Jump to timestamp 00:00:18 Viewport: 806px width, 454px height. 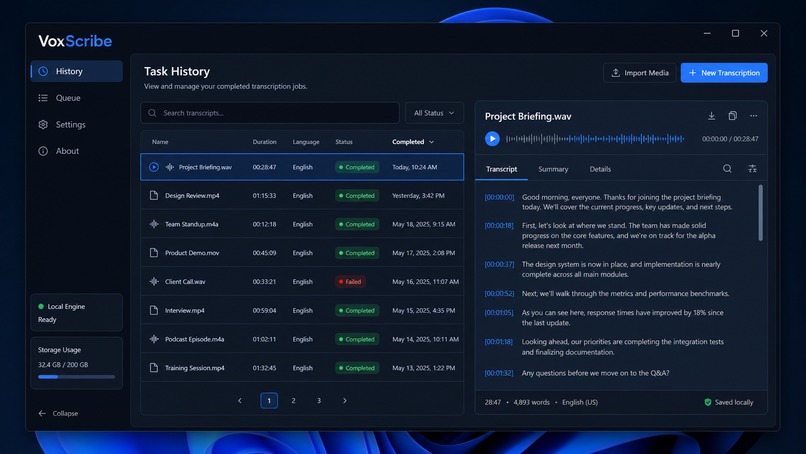499,225
